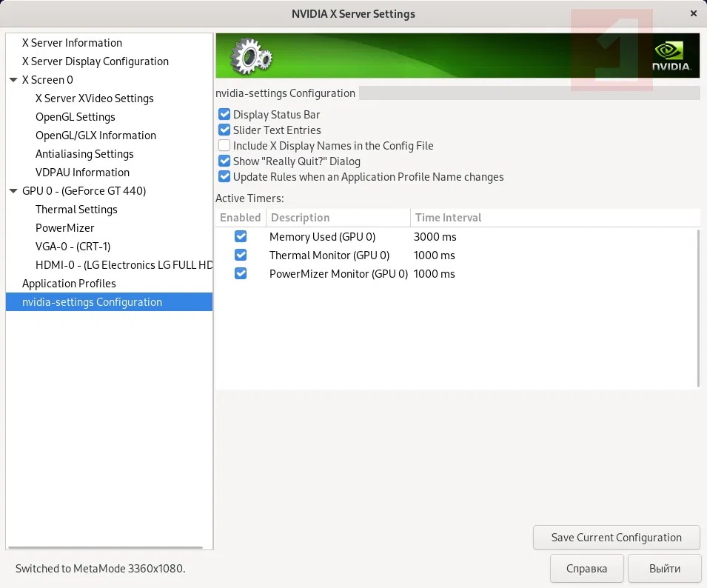Select GPU 0 - (GeForce GT 440)

click(84, 191)
